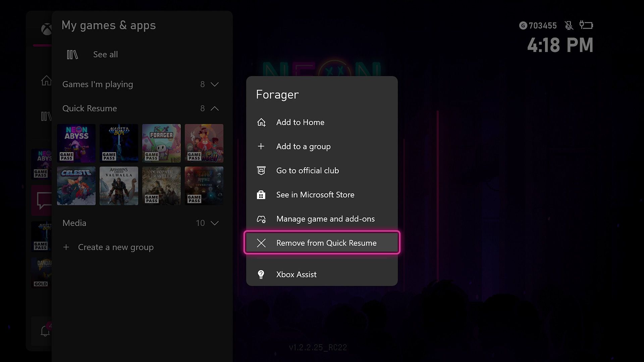Open the Octopath Traveler tile

click(161, 186)
